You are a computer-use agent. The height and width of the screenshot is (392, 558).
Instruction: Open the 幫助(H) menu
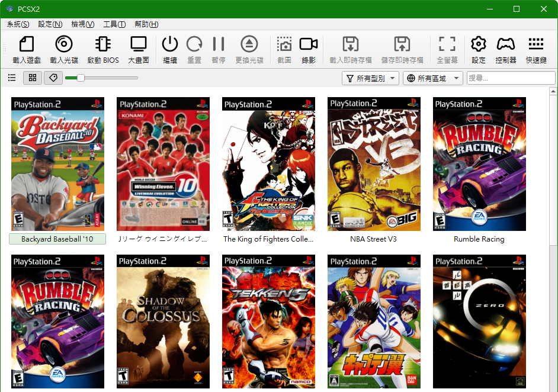(146, 24)
